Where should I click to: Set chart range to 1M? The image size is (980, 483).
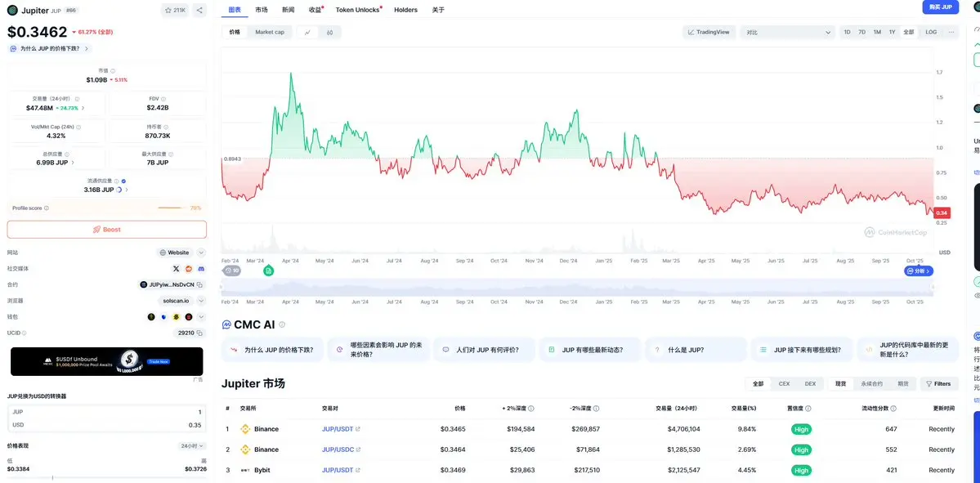[878, 32]
